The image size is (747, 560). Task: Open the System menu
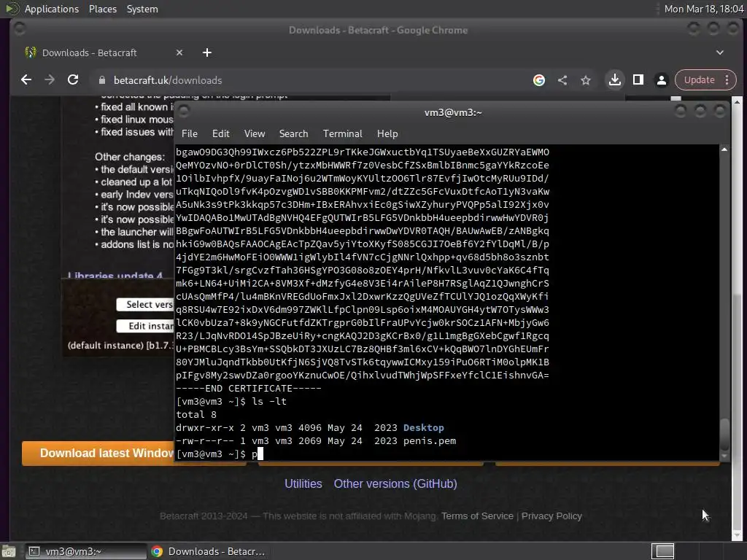(142, 9)
